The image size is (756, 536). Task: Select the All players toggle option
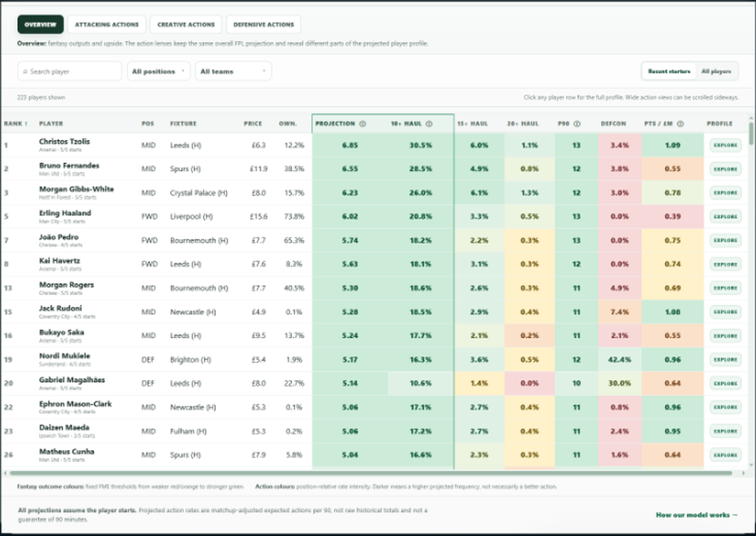716,71
